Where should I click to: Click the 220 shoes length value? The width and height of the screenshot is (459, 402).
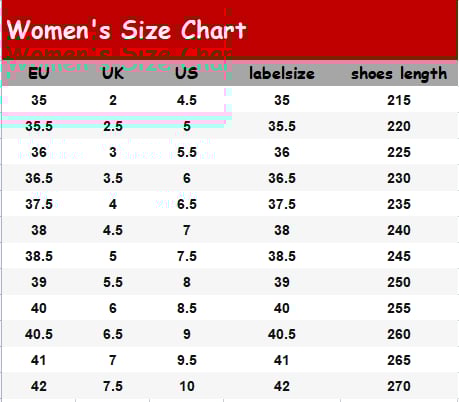399,126
